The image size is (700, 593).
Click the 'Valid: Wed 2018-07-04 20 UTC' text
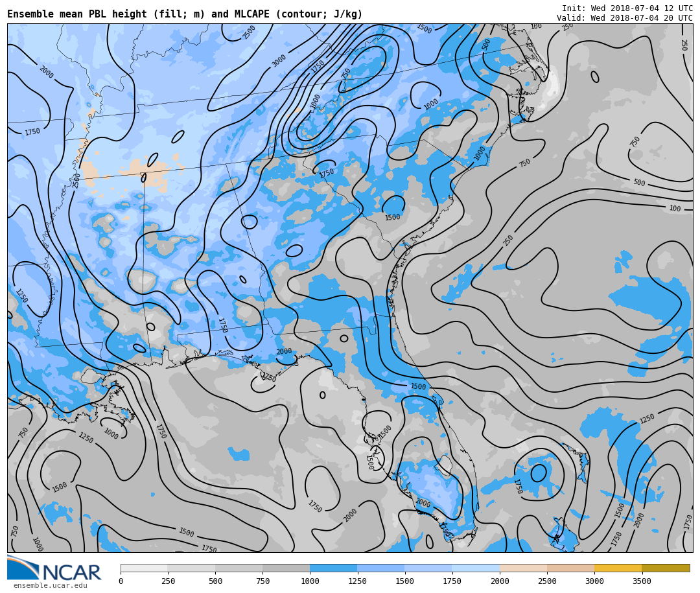point(625,18)
